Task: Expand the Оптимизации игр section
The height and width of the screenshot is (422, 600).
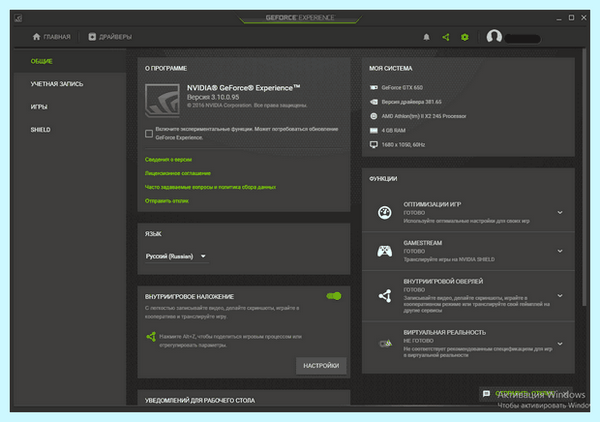Action: pyautogui.click(x=560, y=212)
